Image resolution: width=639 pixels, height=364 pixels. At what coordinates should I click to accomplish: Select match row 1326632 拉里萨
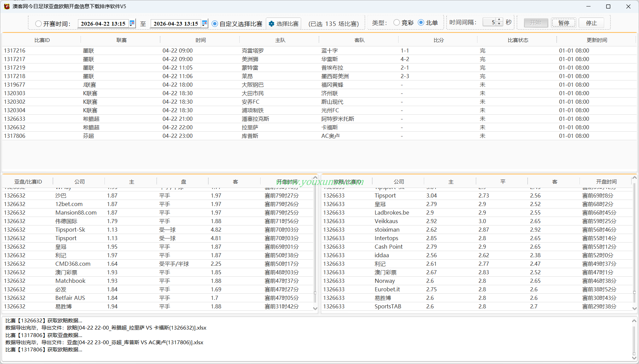tap(319, 127)
